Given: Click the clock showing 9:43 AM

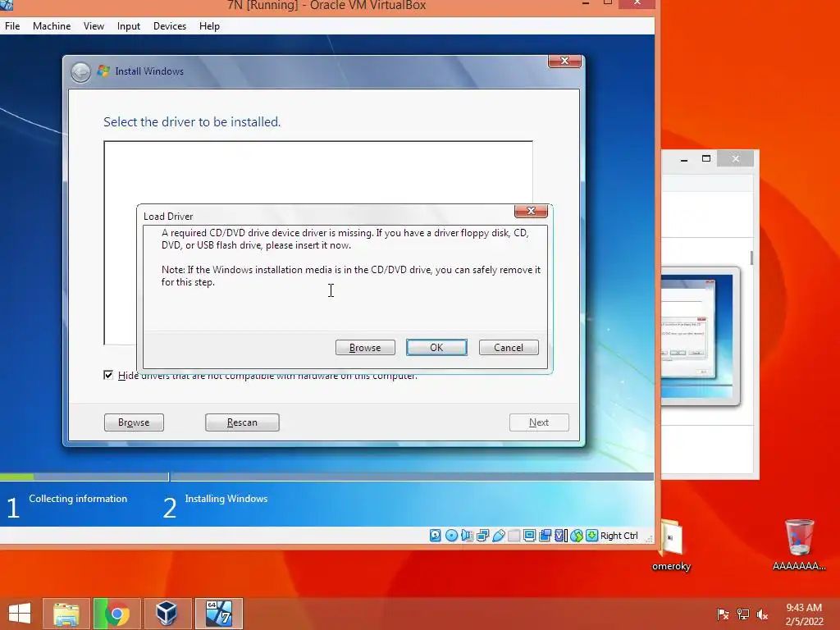Looking at the screenshot, I should tap(804, 614).
